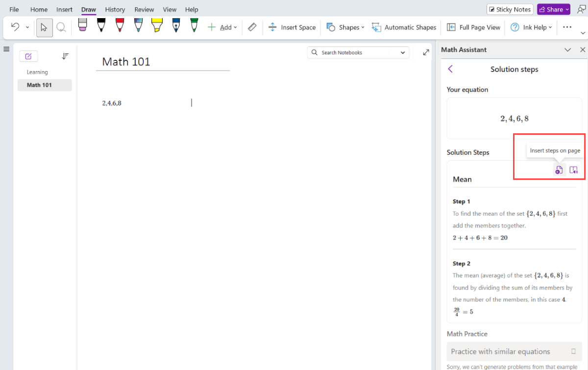Click the person search icon at top right

[581, 9]
